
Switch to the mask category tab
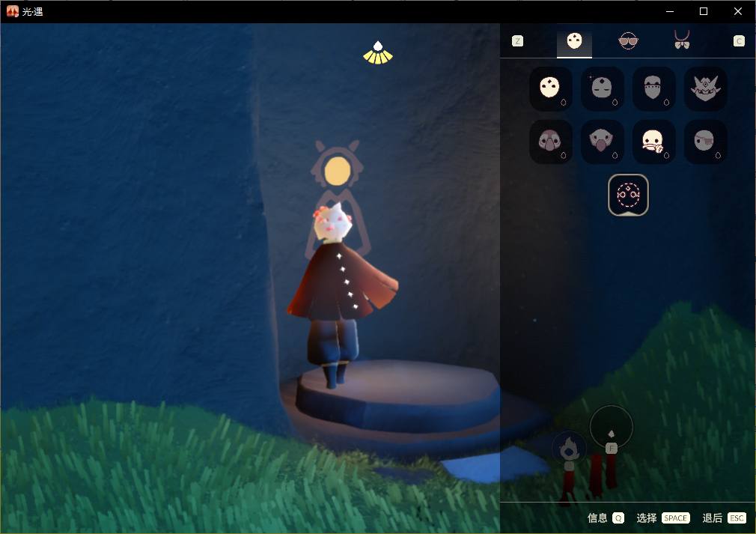point(574,42)
